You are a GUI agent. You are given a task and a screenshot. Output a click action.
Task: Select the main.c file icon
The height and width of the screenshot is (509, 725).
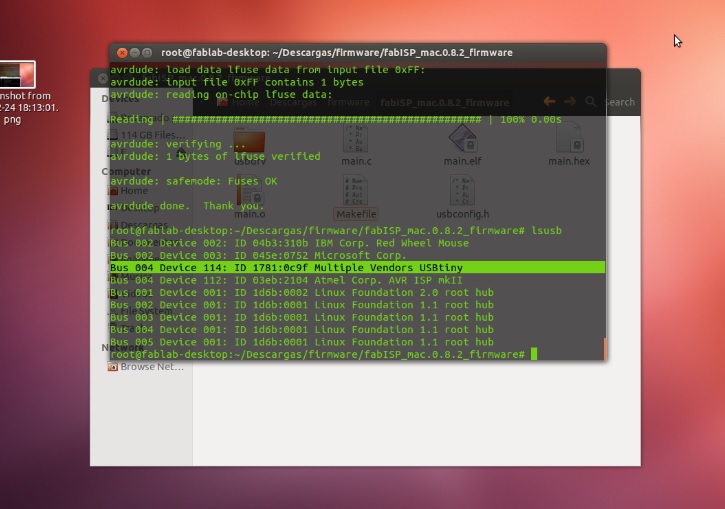[356, 139]
